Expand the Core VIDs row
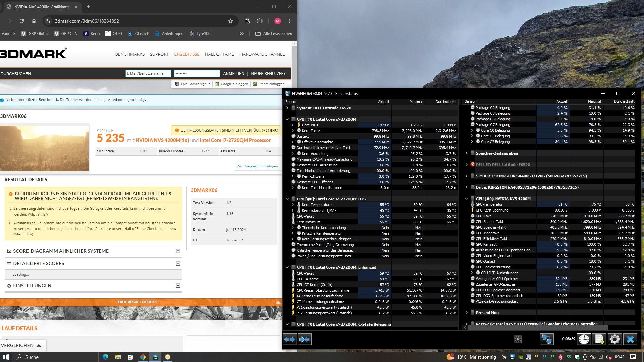644x362 pixels. [292, 125]
